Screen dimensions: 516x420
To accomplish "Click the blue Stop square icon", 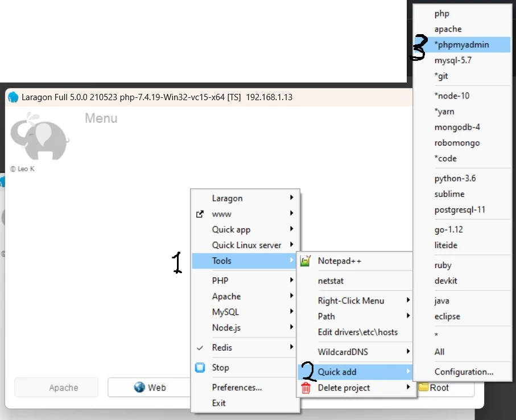I will coord(200,367).
